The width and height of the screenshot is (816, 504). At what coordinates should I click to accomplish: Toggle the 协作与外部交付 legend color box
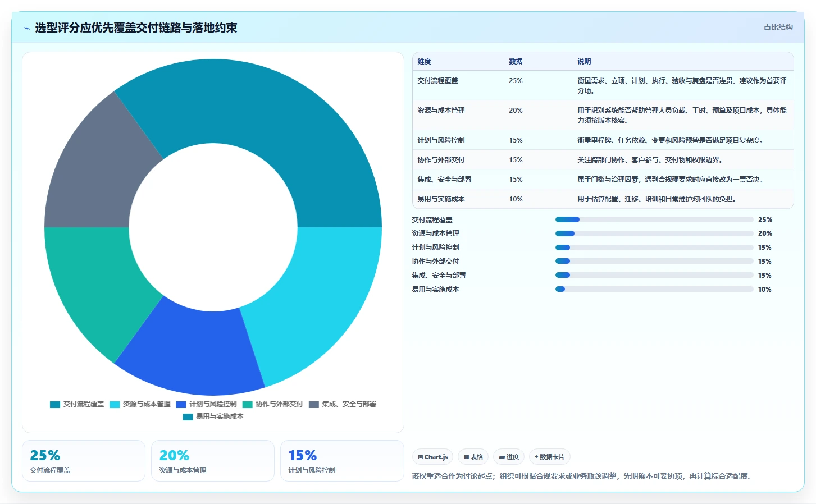[x=247, y=404]
